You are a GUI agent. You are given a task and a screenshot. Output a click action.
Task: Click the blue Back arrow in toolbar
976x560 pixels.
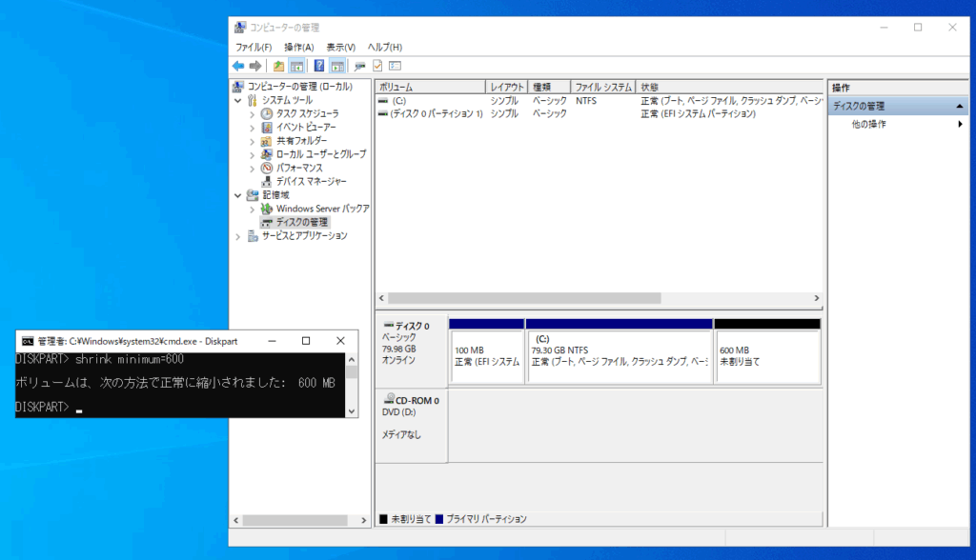[x=238, y=66]
